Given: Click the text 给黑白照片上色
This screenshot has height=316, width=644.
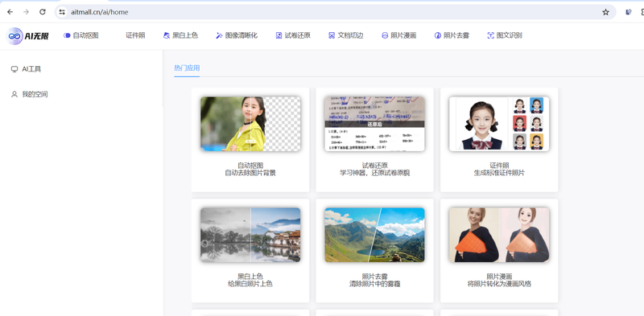Looking at the screenshot, I should coord(250,284).
